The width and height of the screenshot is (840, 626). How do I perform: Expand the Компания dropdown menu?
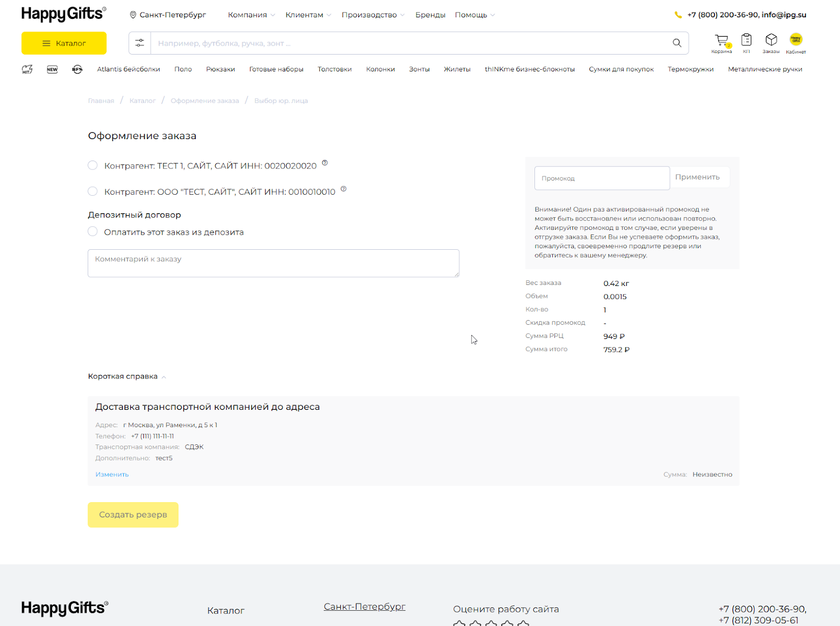pyautogui.click(x=251, y=15)
